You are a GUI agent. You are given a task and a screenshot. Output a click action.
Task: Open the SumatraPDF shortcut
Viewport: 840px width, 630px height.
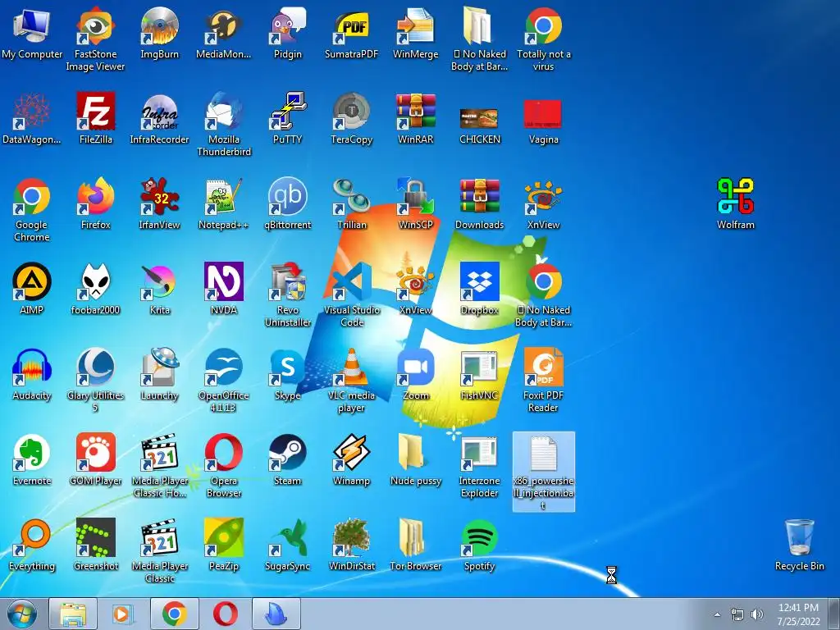[351, 33]
